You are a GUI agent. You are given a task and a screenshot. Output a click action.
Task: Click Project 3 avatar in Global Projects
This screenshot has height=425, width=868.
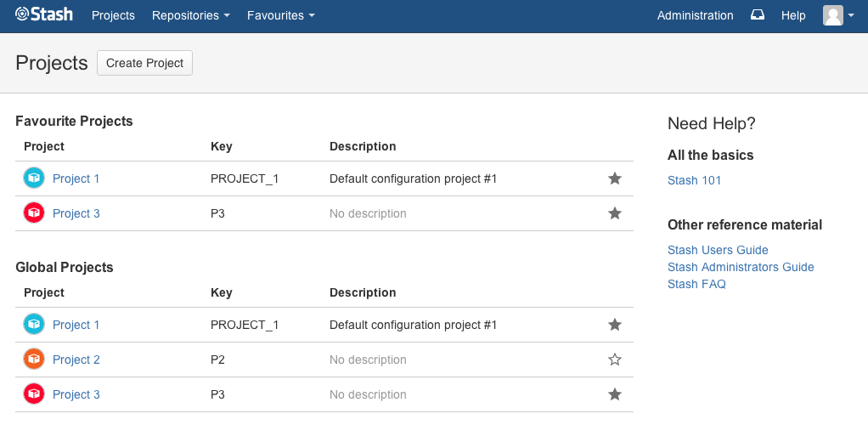[33, 394]
